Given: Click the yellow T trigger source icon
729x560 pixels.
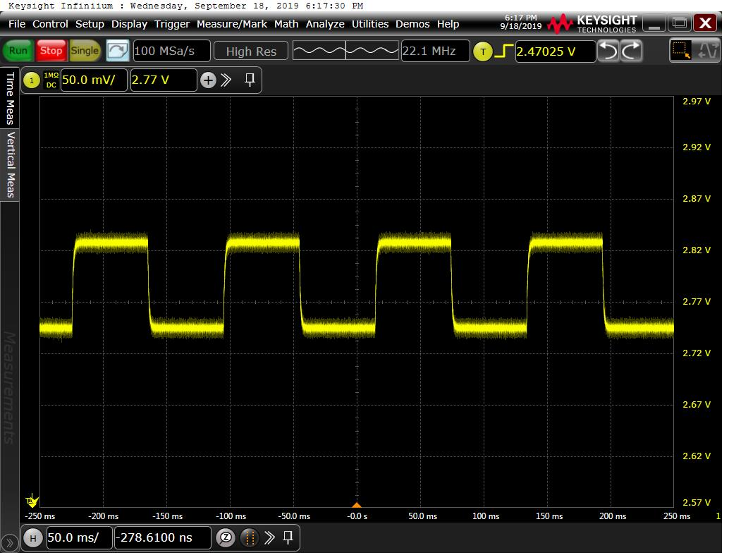Looking at the screenshot, I should tap(483, 51).
